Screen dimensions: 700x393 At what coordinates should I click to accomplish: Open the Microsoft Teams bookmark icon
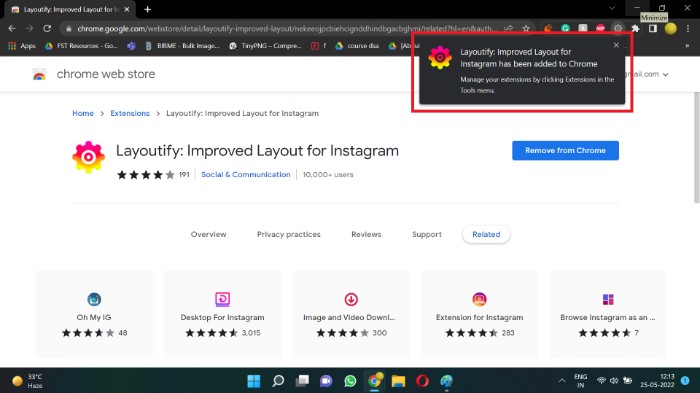click(x=131, y=46)
